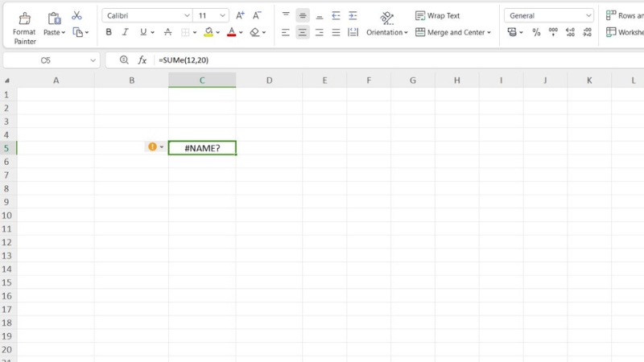644x362 pixels.
Task: Increase indent of cell content
Action: click(353, 15)
